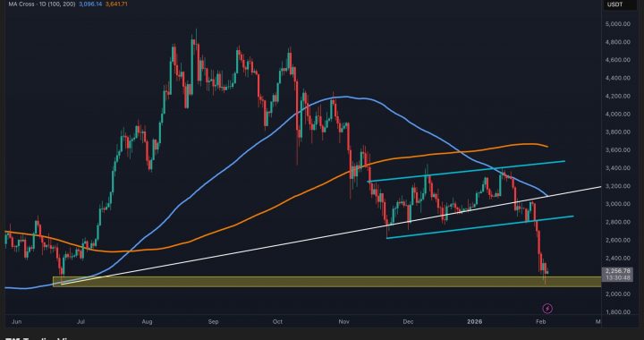This screenshot has height=340, width=644.
Task: Click the Sep label on time axis
Action: tap(213, 322)
